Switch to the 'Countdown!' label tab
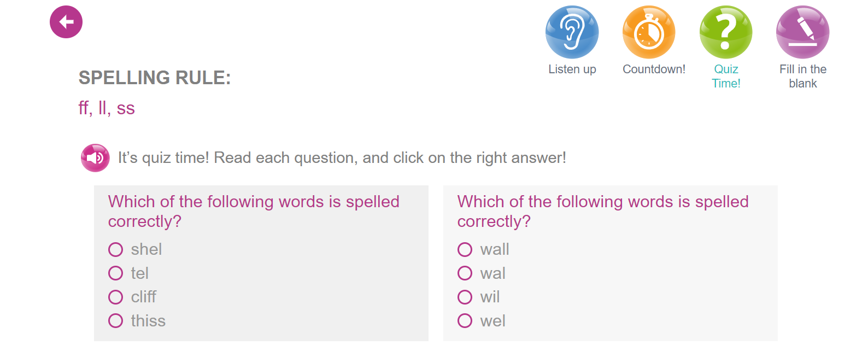 654,69
